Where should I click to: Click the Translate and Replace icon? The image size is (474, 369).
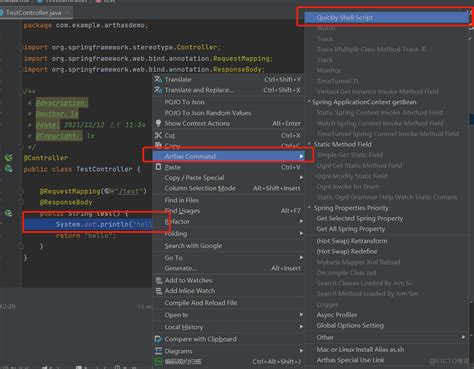[x=158, y=90]
